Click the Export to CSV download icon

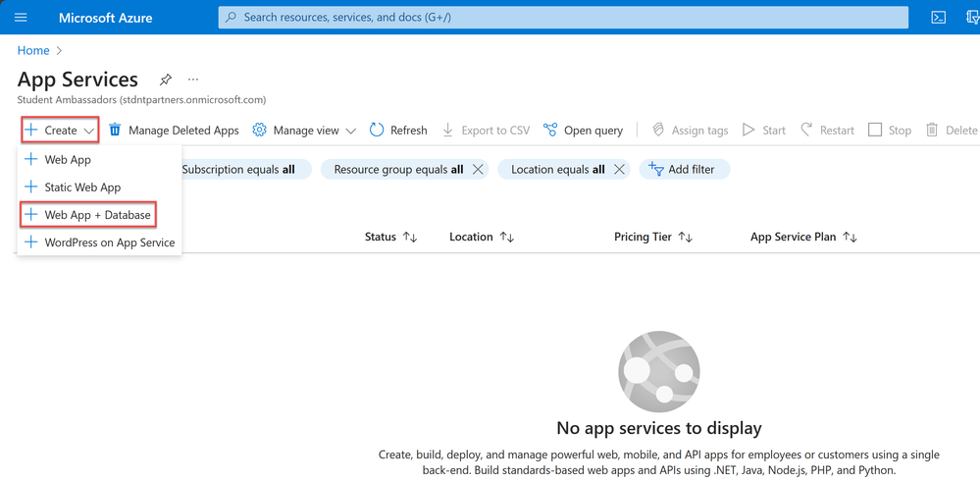tap(447, 131)
